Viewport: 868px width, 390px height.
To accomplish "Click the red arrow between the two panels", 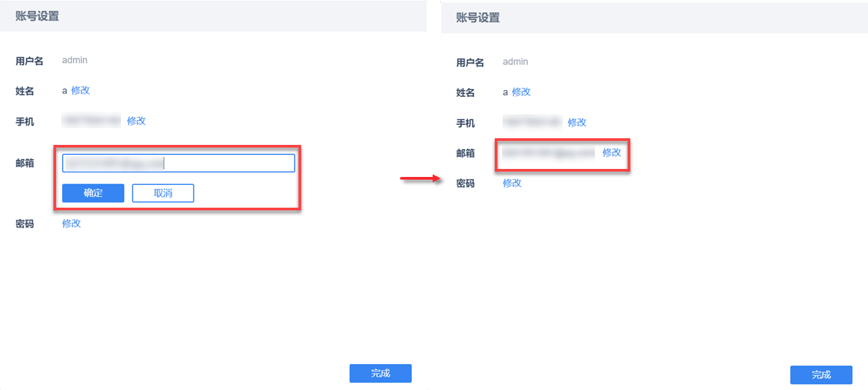I will click(417, 178).
